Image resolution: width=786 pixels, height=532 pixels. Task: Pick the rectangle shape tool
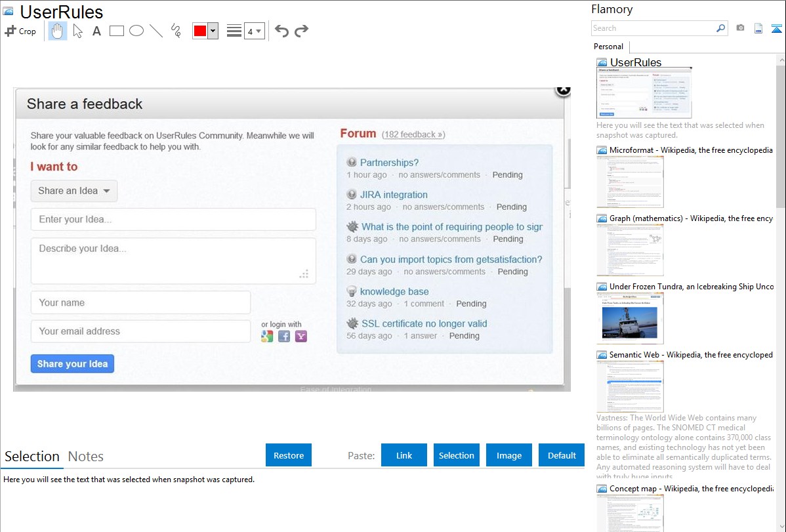point(117,31)
